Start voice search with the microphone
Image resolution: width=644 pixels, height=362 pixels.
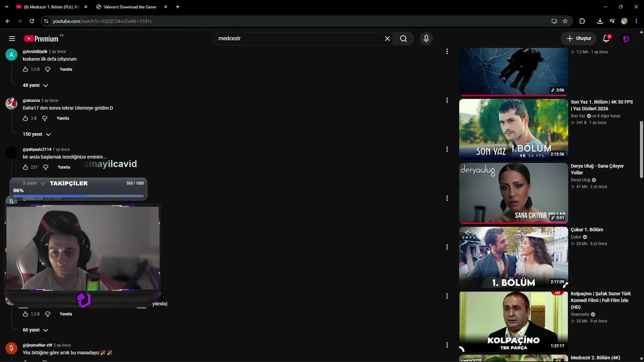[x=426, y=39]
